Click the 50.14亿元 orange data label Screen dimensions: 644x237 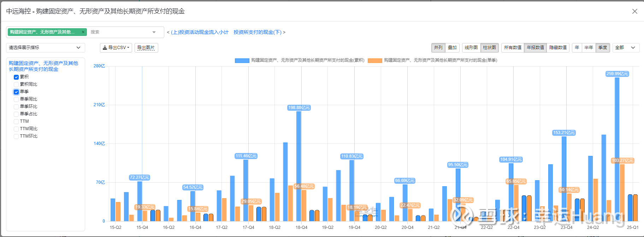pos(569,190)
